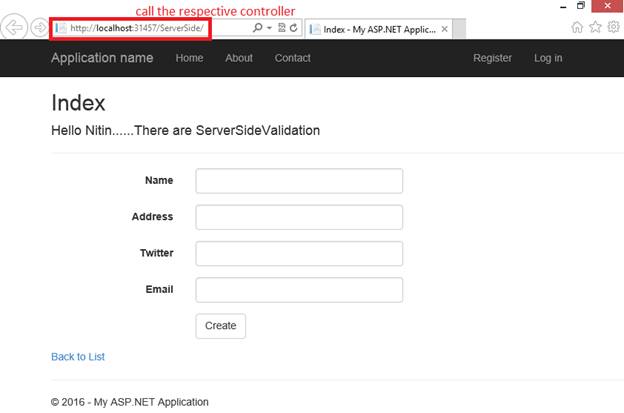Follow the Back to List link

pyautogui.click(x=78, y=357)
